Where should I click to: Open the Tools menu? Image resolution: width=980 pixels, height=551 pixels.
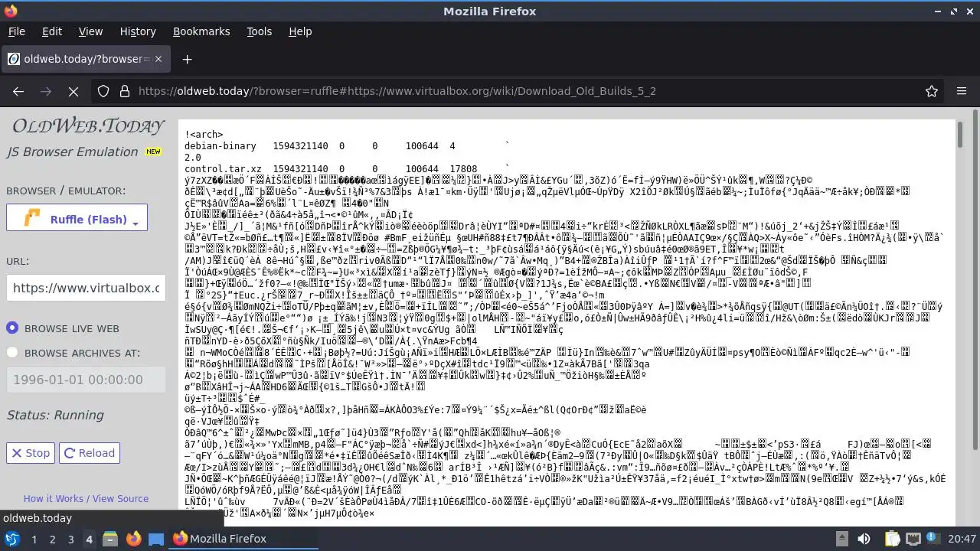pos(259,31)
